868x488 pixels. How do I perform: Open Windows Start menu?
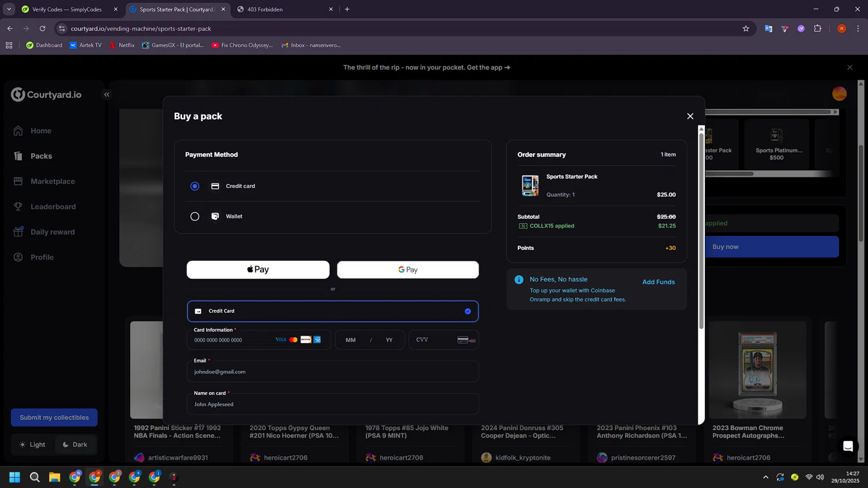(x=14, y=477)
